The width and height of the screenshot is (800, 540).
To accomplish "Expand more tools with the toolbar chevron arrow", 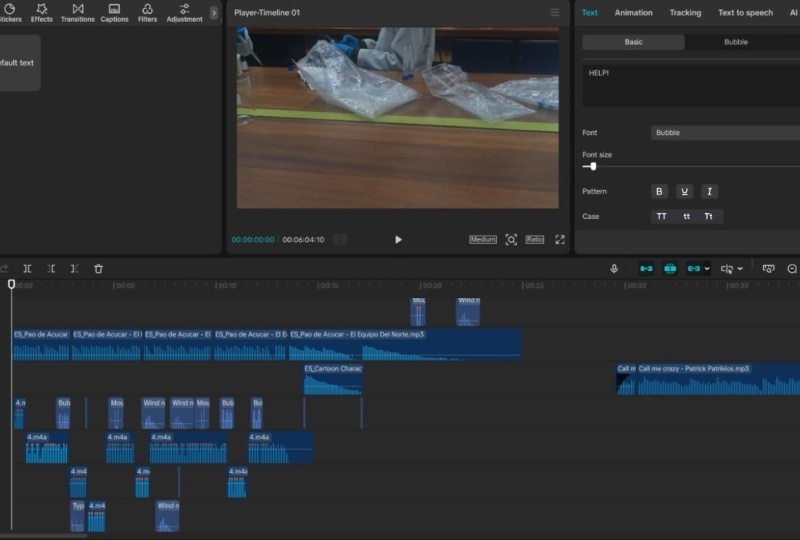I will coord(214,13).
